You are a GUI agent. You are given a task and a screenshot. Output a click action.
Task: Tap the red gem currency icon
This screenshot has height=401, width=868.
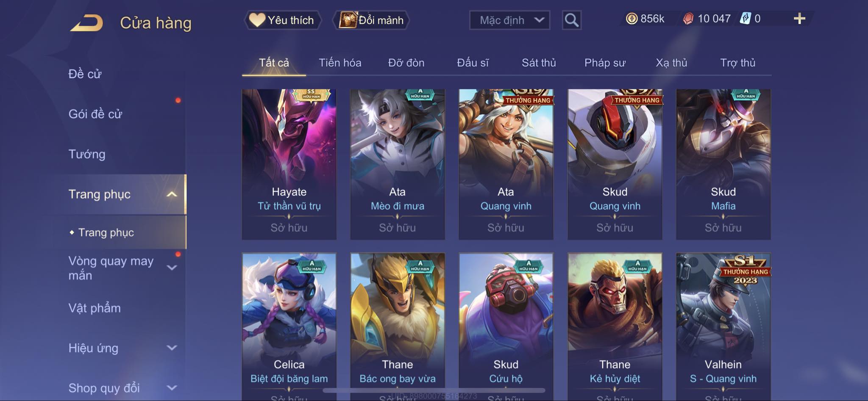688,19
